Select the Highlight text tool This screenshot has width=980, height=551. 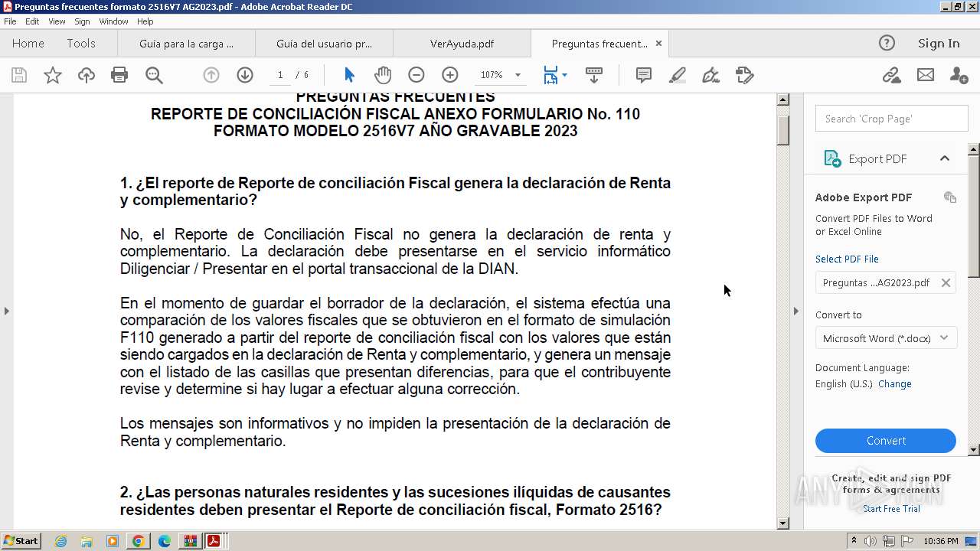[x=678, y=75]
